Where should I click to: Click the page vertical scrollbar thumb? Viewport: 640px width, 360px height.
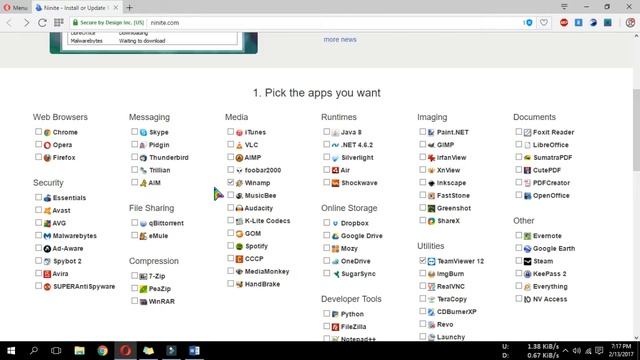click(x=636, y=130)
